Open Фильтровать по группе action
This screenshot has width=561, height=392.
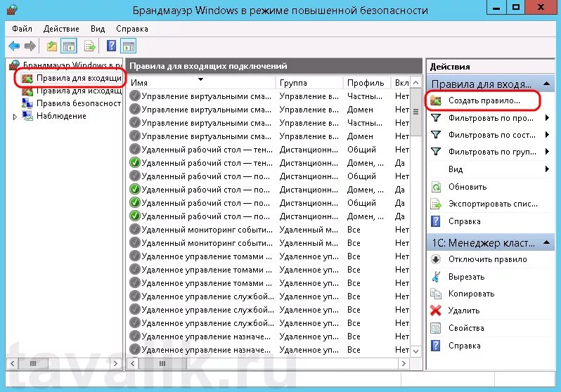[x=492, y=152]
